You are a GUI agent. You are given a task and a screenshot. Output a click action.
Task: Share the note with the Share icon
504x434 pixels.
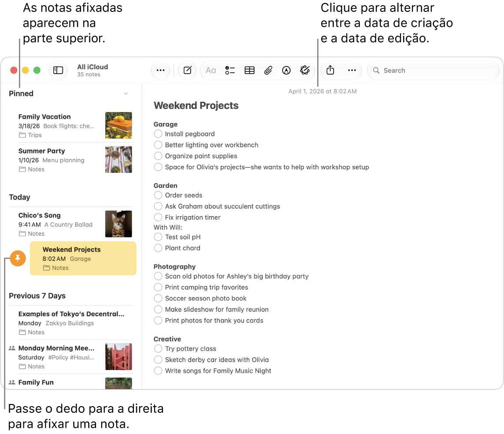330,70
